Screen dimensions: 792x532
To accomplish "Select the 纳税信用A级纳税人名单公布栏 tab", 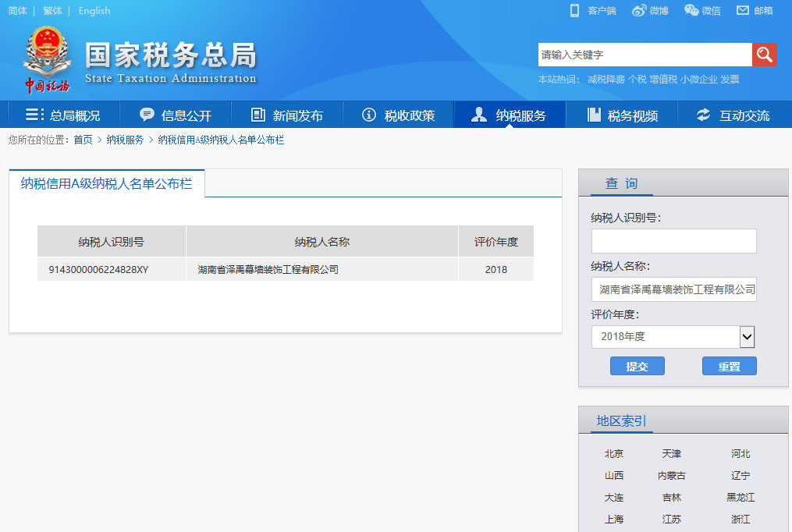I will 107,183.
